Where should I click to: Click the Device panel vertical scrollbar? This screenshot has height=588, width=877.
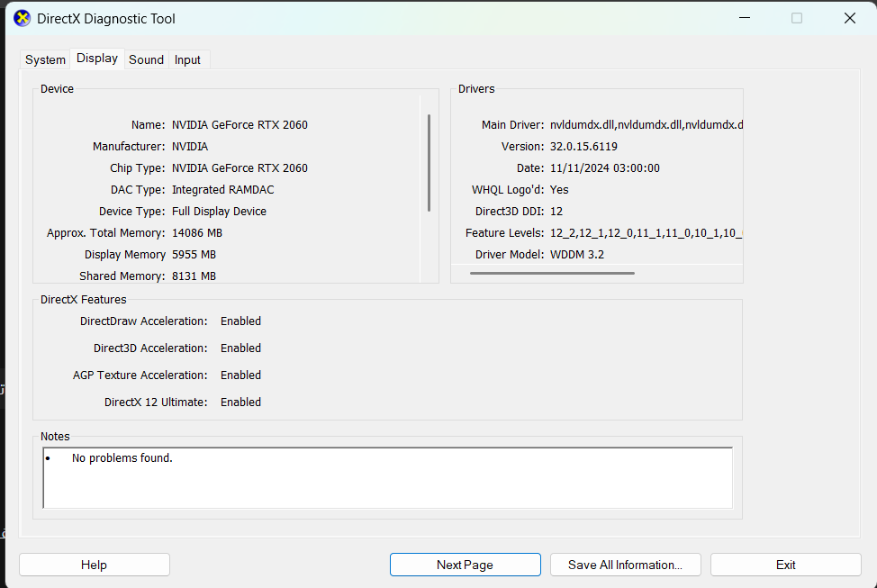tap(429, 162)
